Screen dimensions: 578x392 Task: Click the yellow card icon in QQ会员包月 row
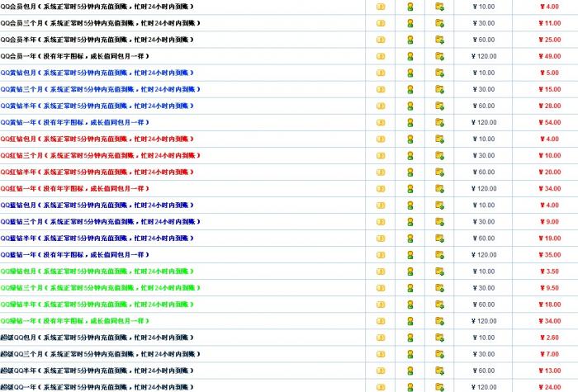point(381,7)
